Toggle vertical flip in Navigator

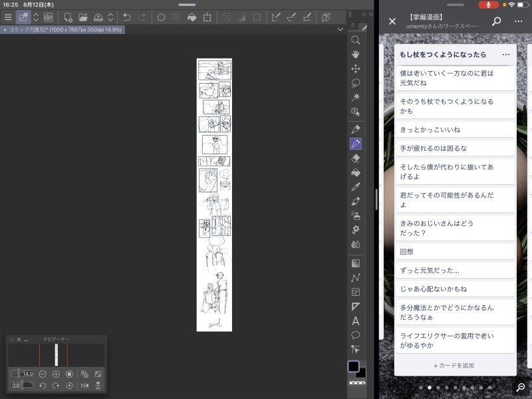click(98, 386)
